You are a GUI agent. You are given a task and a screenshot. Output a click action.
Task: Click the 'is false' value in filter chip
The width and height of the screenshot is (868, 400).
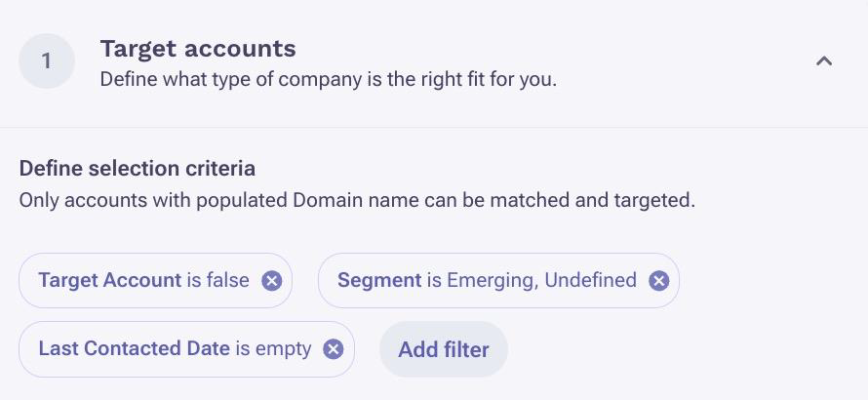click(x=217, y=280)
